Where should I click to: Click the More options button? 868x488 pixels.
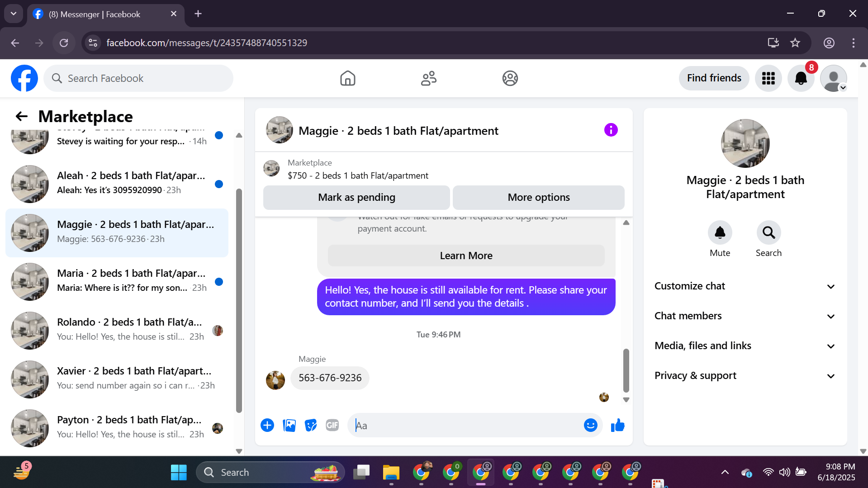[538, 197]
